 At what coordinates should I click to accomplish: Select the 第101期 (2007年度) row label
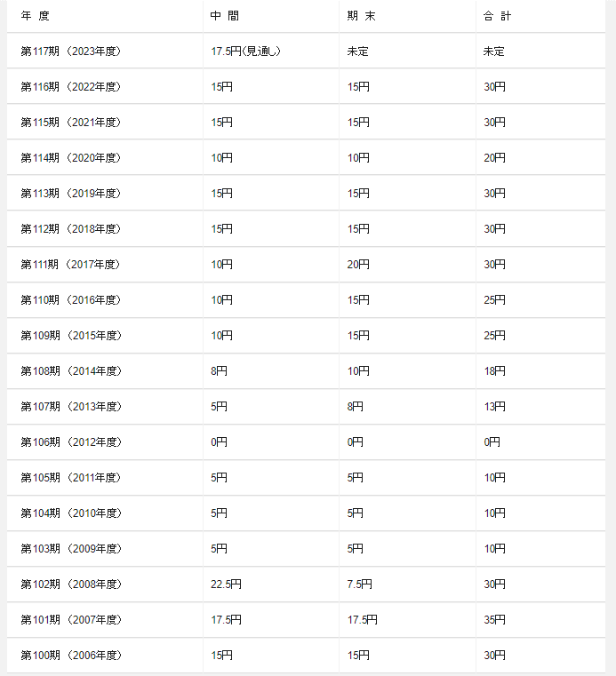point(70,620)
